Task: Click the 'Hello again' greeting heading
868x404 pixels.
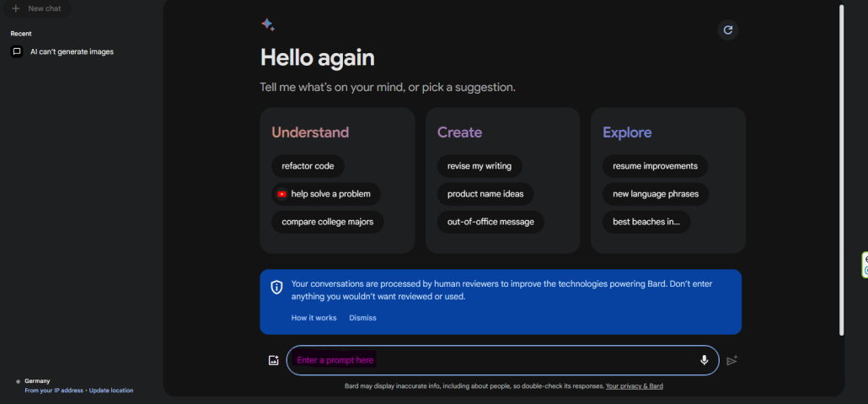Action: point(317,57)
